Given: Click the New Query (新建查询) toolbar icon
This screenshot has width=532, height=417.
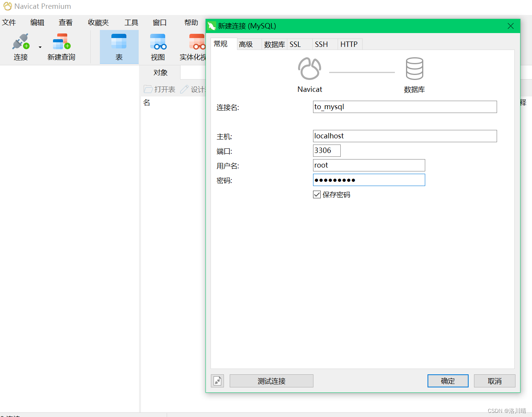Looking at the screenshot, I should pyautogui.click(x=61, y=42).
